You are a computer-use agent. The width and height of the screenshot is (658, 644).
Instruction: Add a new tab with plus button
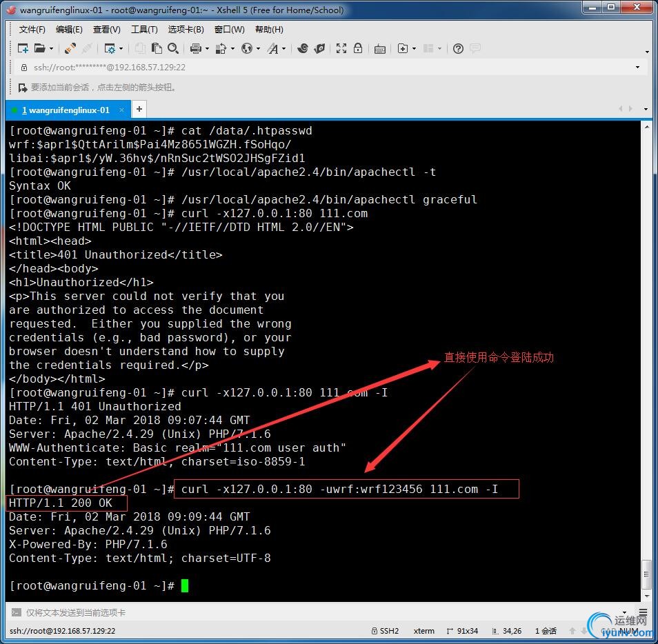pos(139,110)
